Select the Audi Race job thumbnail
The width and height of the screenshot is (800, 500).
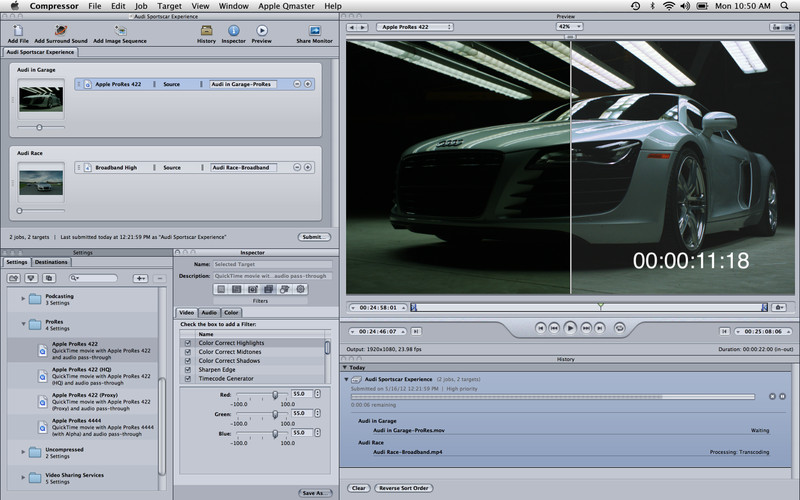(x=41, y=182)
